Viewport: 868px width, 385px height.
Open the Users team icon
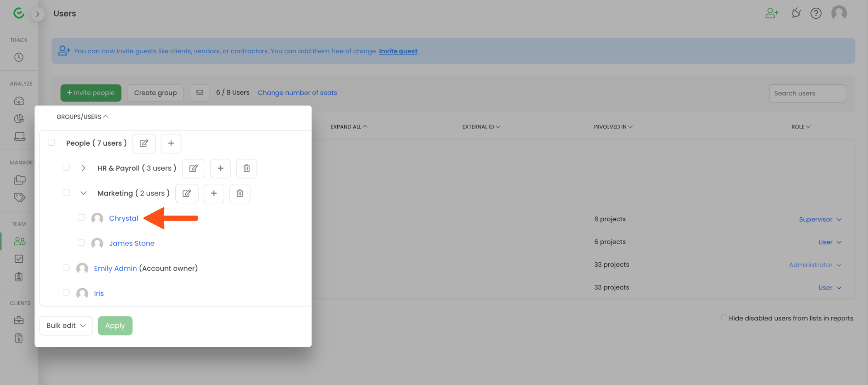(x=20, y=241)
